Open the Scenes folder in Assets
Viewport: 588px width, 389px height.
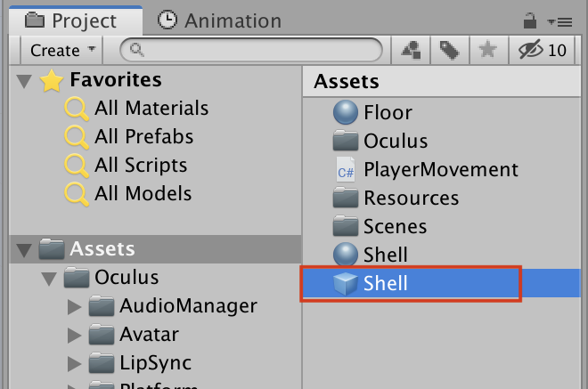[395, 227]
